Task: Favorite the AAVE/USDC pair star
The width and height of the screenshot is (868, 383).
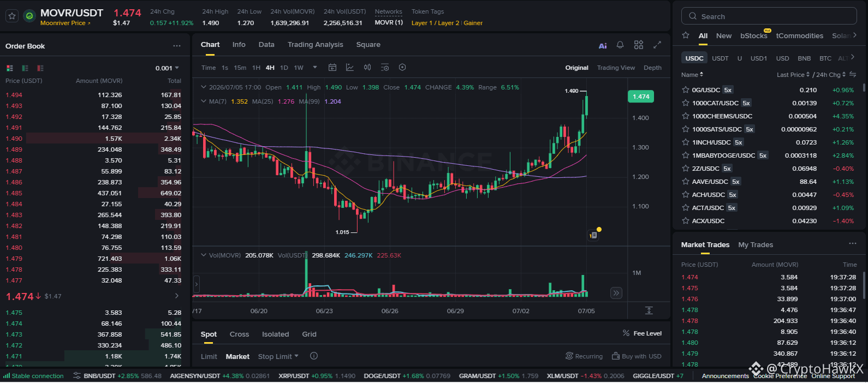Action: tap(685, 182)
